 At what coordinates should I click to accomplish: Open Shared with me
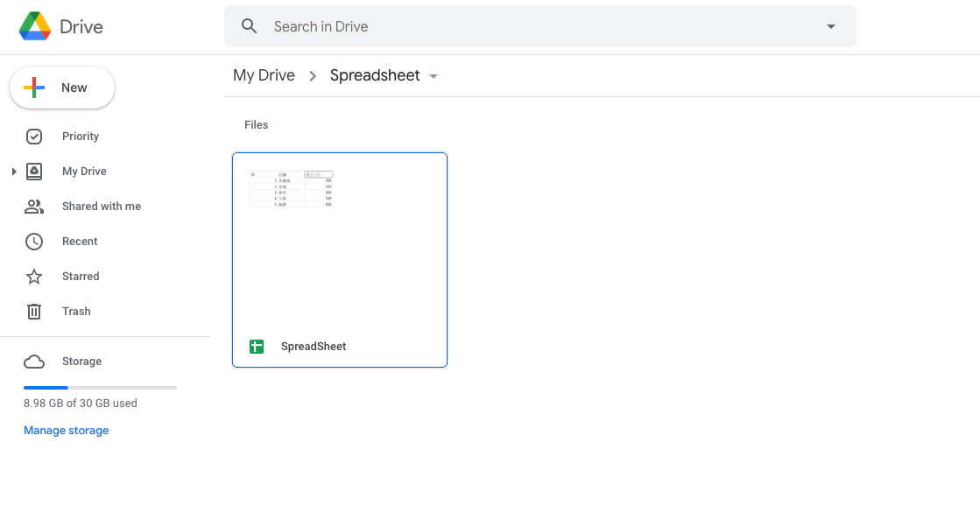tap(102, 207)
